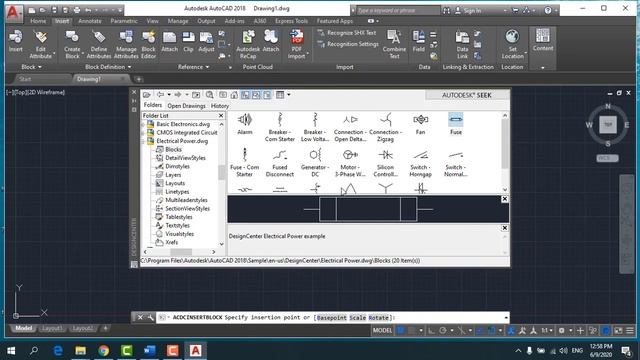Image resolution: width=640 pixels, height=360 pixels.
Task: Select the Generator - DC block
Action: pos(315,162)
